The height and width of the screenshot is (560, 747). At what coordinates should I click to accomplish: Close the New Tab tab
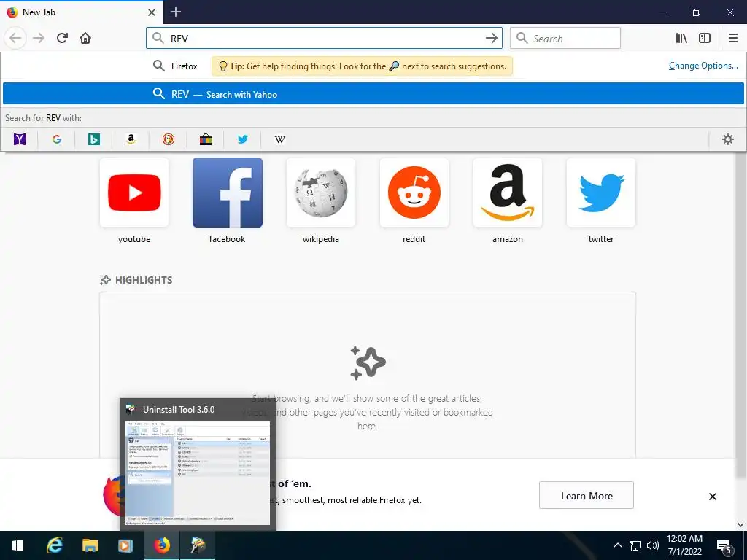click(152, 12)
